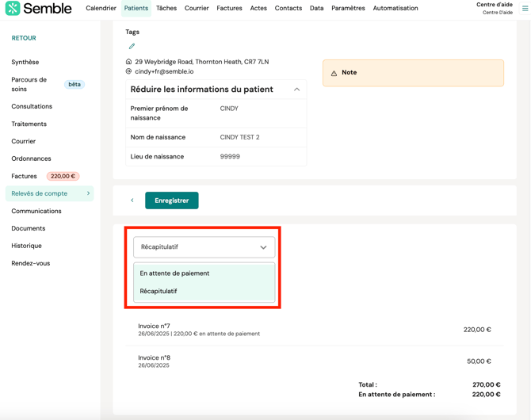Open Consultations in the sidebar
531x420 pixels.
32,106
